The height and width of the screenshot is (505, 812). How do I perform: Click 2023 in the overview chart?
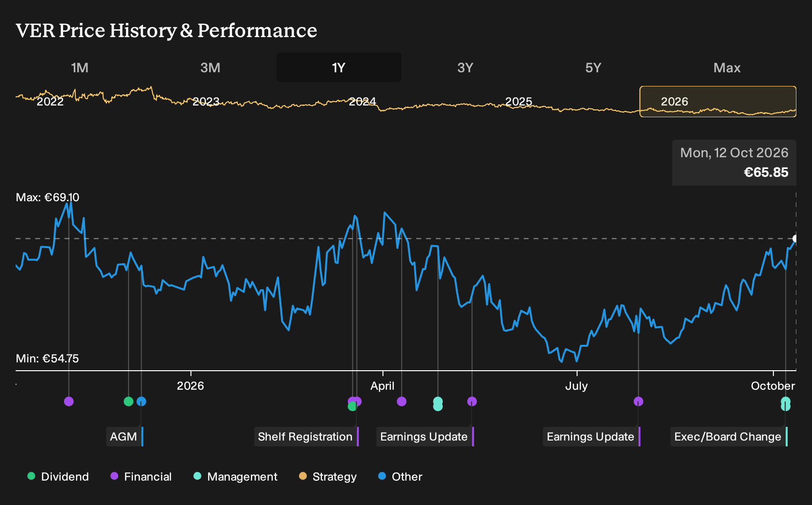(206, 102)
